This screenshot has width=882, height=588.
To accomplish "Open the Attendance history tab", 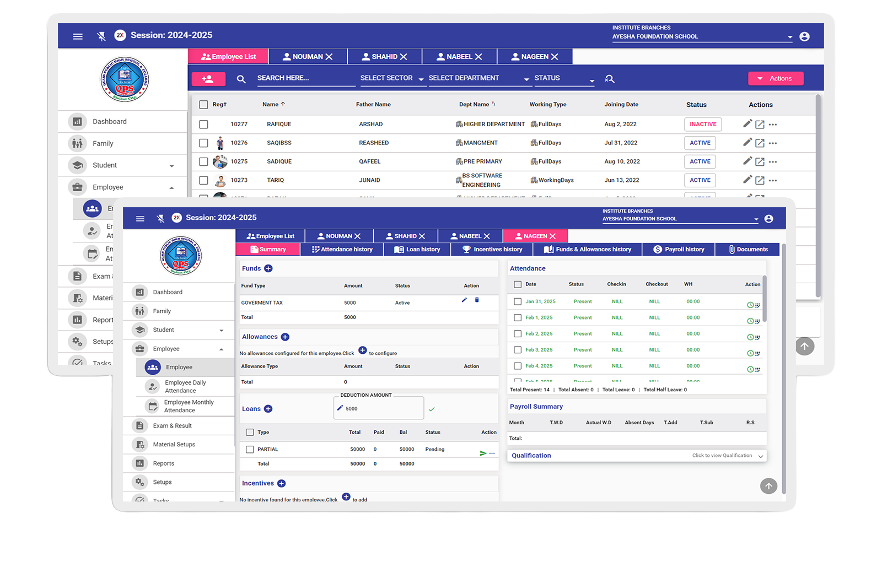I will tap(342, 250).
